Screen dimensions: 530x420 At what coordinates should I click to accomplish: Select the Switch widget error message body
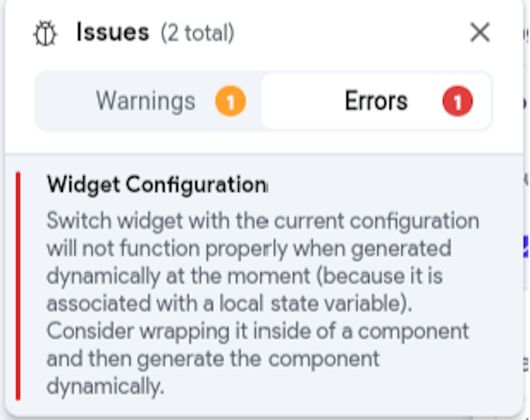[263, 301]
